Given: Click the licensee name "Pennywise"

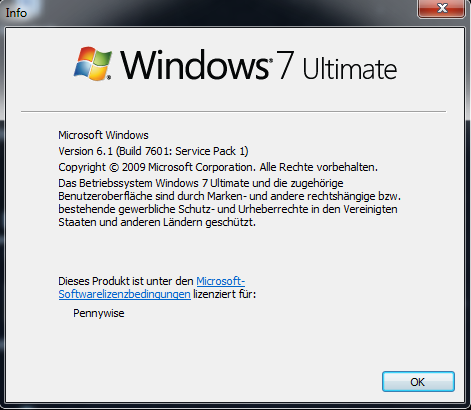Looking at the screenshot, I should [99, 313].
